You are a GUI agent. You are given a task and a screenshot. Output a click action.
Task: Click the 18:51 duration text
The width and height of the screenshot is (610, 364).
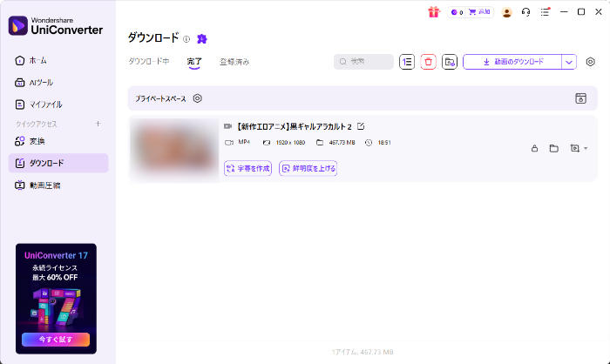[384, 143]
